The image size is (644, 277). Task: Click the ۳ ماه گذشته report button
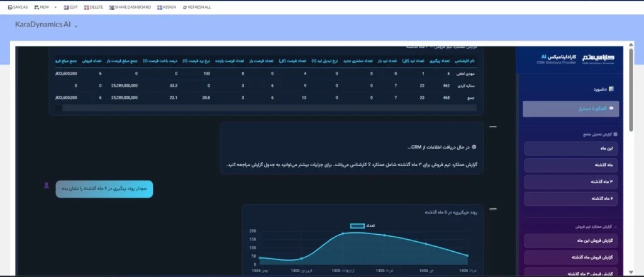pos(571,182)
